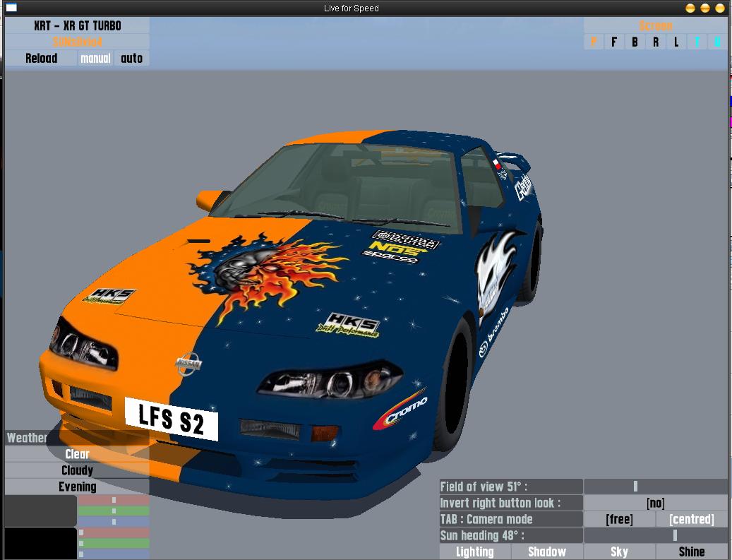Select the cyan U view button
This screenshot has width=732, height=560.
point(717,42)
